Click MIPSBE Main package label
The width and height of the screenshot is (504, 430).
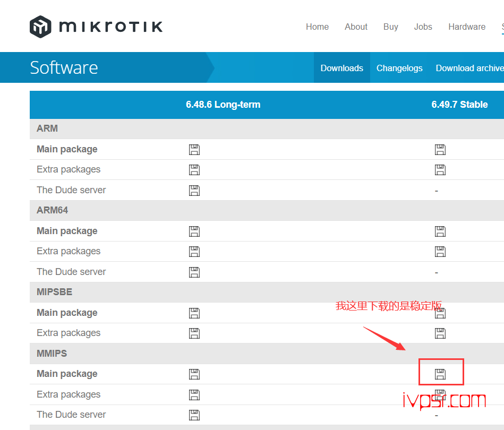67,313
